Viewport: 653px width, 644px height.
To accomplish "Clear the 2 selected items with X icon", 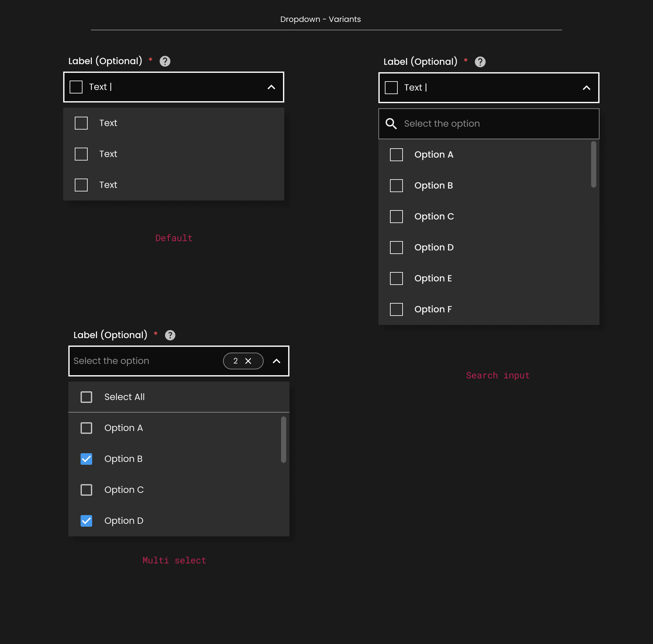I will [248, 361].
